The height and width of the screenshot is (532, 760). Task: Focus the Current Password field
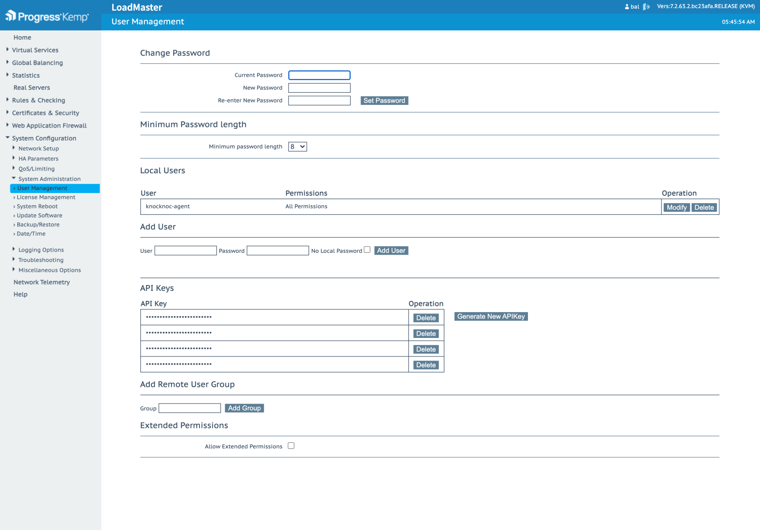(x=319, y=75)
